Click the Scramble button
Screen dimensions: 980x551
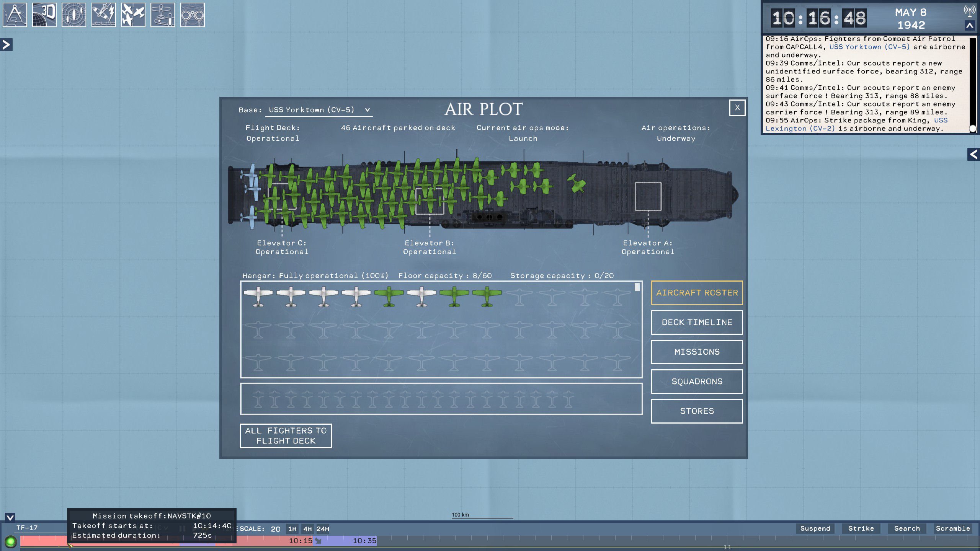pyautogui.click(x=953, y=528)
